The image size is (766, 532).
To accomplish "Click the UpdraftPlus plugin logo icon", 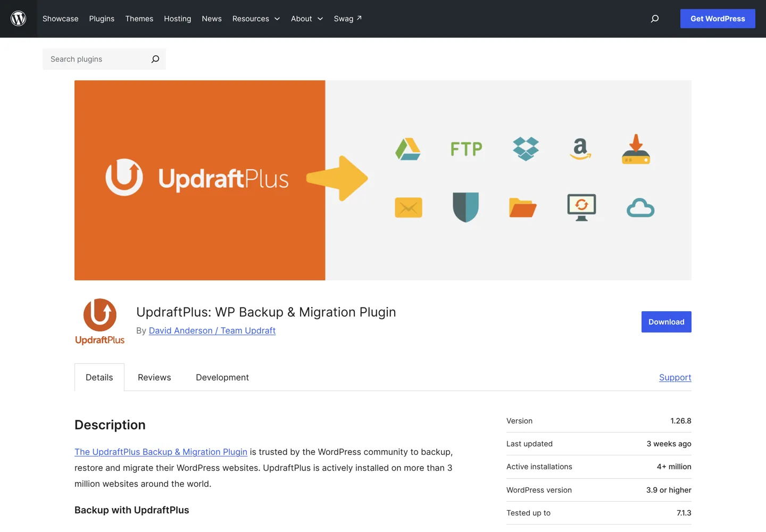I will 100,322.
